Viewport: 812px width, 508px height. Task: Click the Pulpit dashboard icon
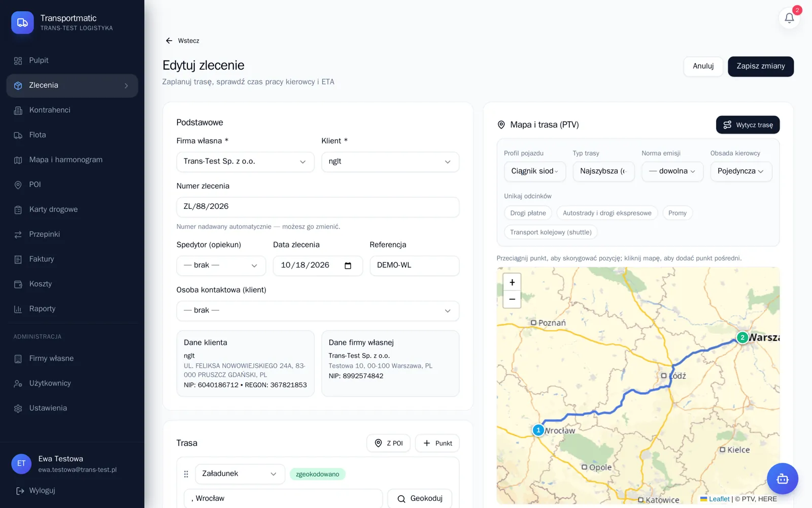click(18, 61)
